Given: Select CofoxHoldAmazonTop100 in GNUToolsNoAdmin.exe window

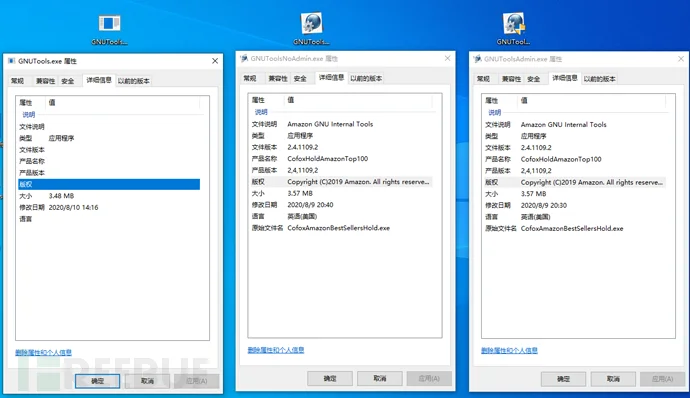Looking at the screenshot, I should click(x=327, y=158).
